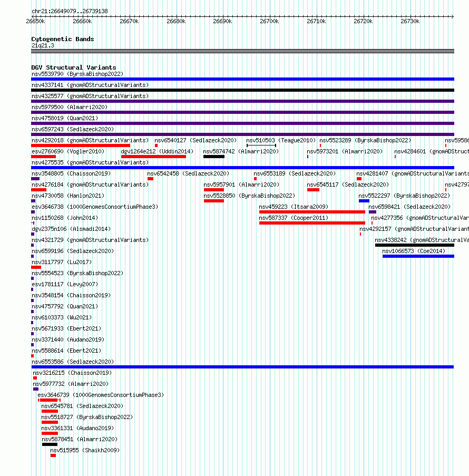Click red esv3646739 bar with end caps
This screenshot has height=476, width=469.
[x=49, y=400]
